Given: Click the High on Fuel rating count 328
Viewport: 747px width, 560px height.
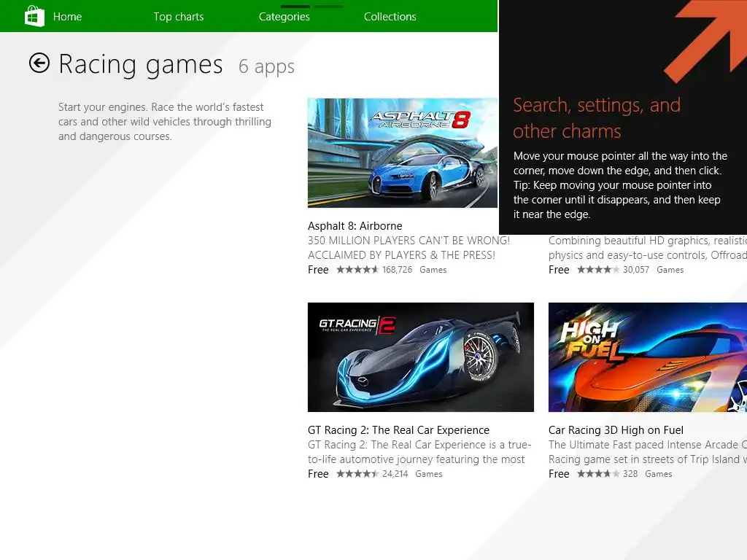Looking at the screenshot, I should tap(630, 474).
